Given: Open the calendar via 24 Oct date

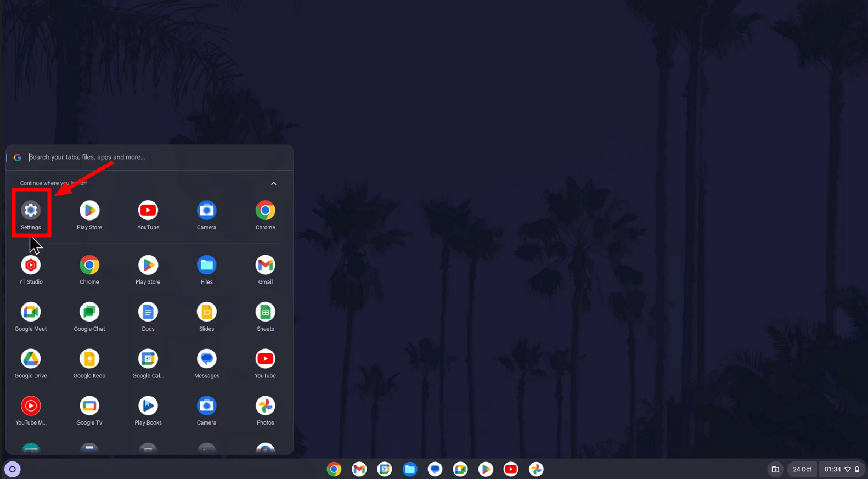Looking at the screenshot, I should (x=802, y=470).
